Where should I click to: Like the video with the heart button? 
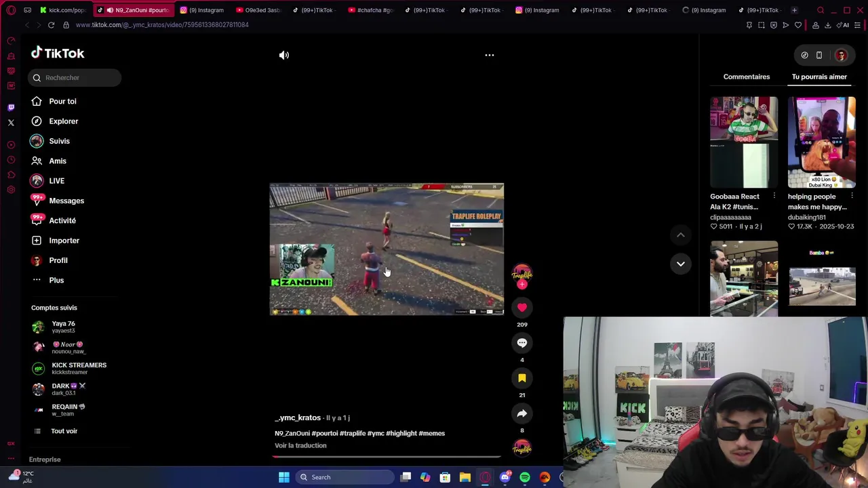click(x=522, y=308)
